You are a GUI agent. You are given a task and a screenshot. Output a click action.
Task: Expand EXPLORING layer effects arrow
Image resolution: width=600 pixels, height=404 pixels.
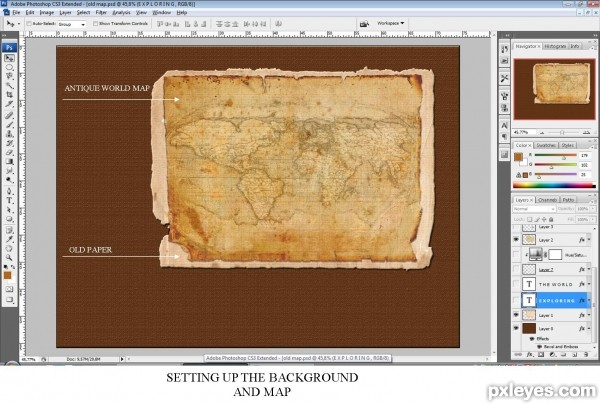pos(589,300)
